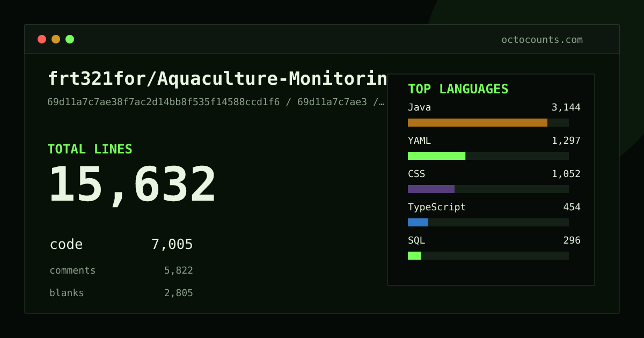The height and width of the screenshot is (338, 644).
Task: Open the octocounts.com link
Action: [542, 40]
